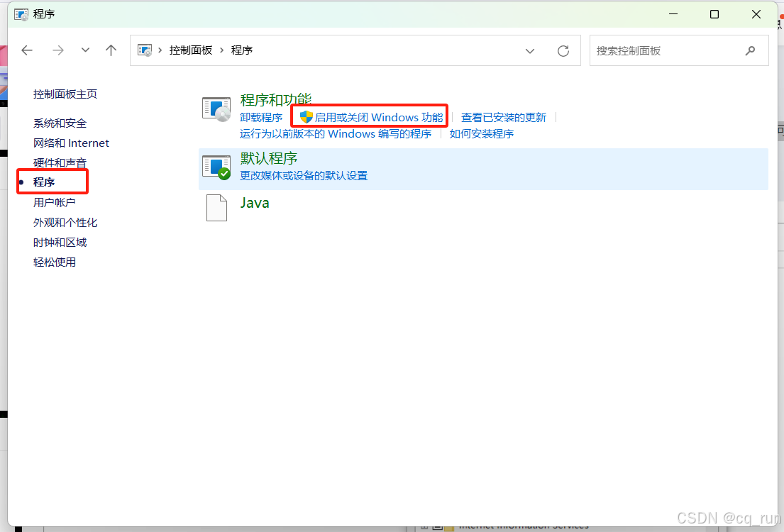Click the shield icon beside 启用或关闭
Viewport: 784px width, 532px height.
[x=306, y=117]
